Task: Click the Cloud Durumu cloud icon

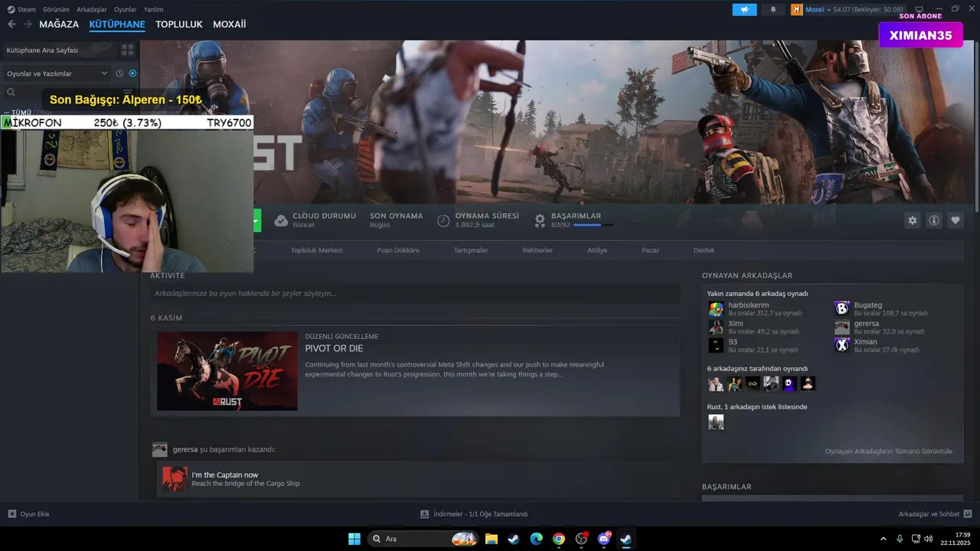Action: [x=281, y=220]
